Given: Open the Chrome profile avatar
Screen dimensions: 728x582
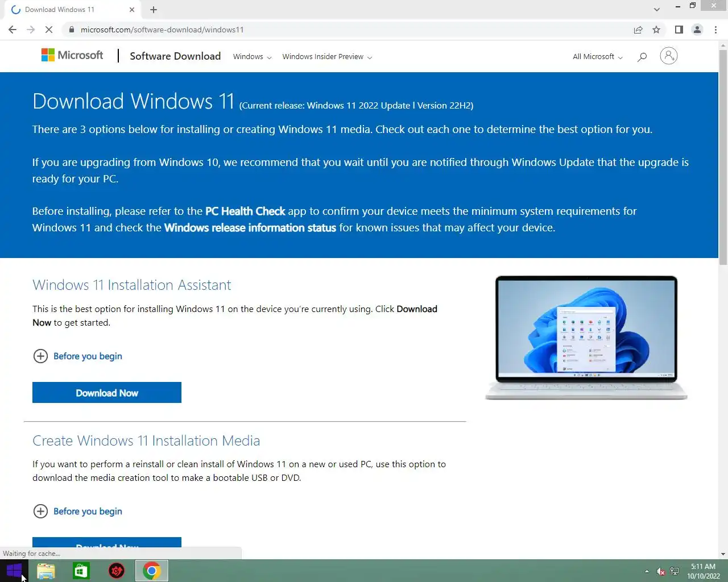Looking at the screenshot, I should 697,30.
